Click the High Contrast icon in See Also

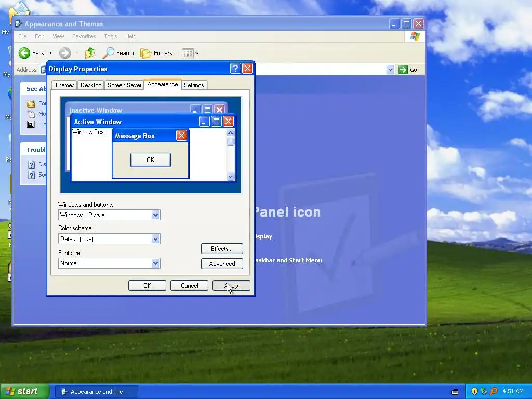pyautogui.click(x=31, y=125)
